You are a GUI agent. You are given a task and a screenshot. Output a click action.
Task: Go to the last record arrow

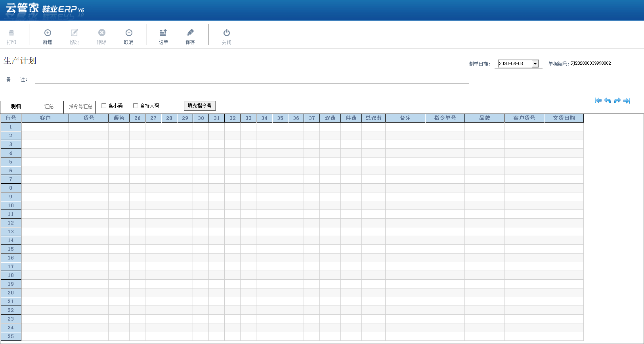pyautogui.click(x=627, y=101)
